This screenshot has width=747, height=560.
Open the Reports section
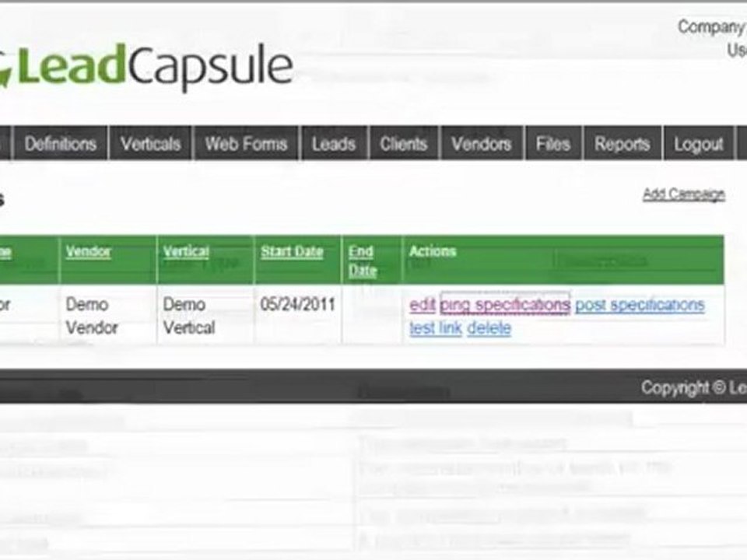[622, 143]
